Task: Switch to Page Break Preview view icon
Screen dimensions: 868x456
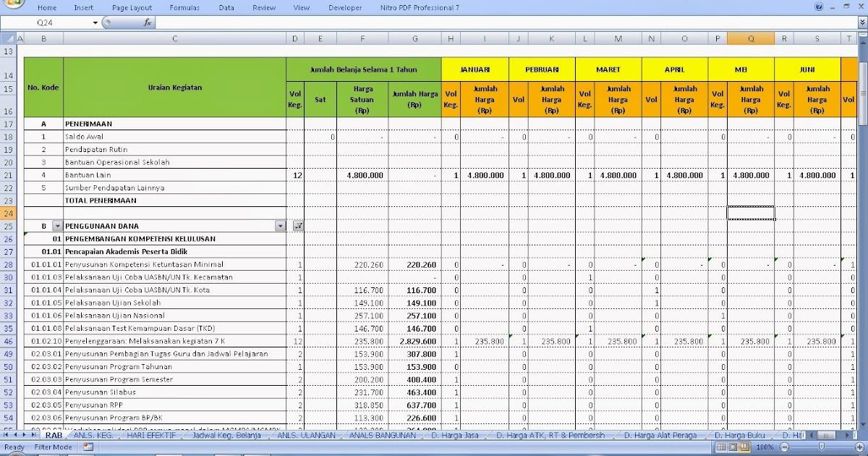Action: coord(744,447)
